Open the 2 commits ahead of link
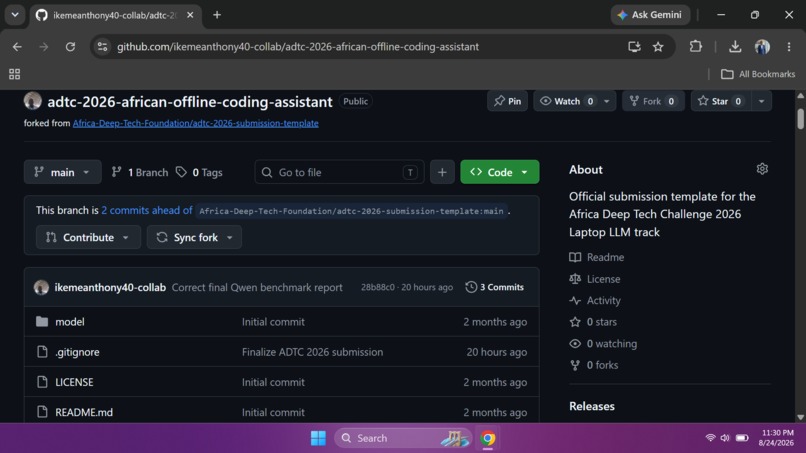This screenshot has height=453, width=806. 146,210
